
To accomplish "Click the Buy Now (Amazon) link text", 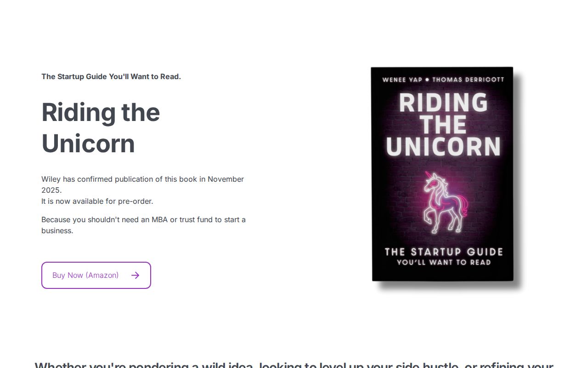I will point(85,275).
